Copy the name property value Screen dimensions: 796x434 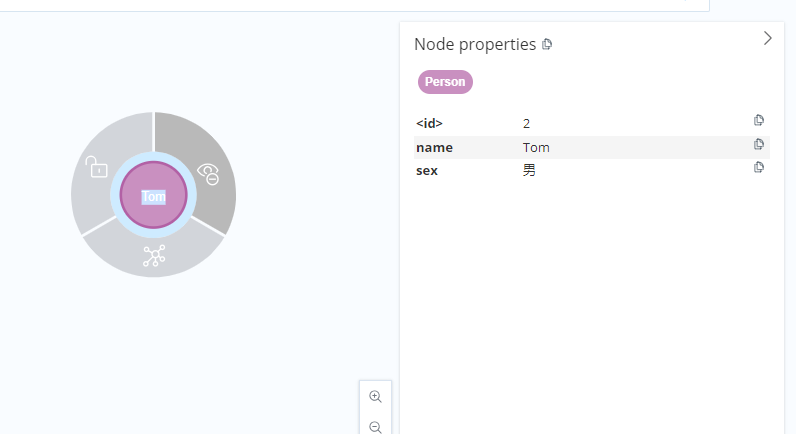[x=758, y=144]
